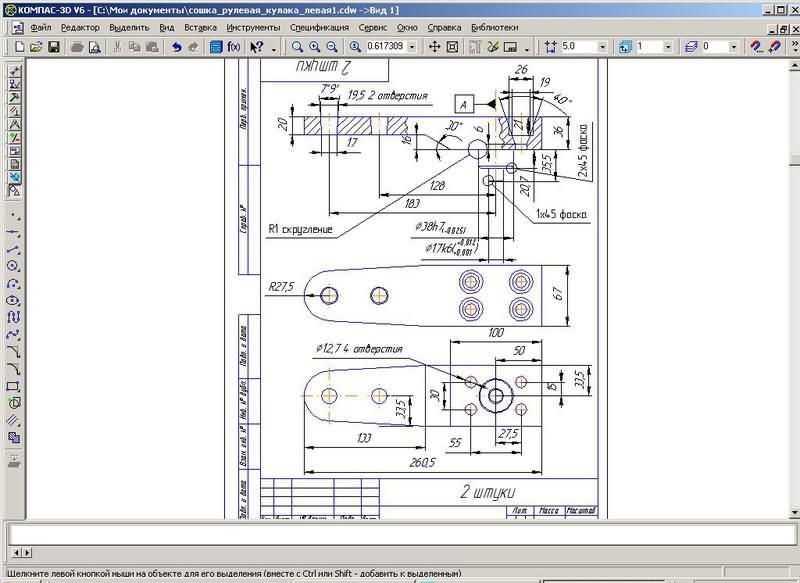Open the Файл menu
This screenshot has width=800, height=583.
[x=41, y=28]
